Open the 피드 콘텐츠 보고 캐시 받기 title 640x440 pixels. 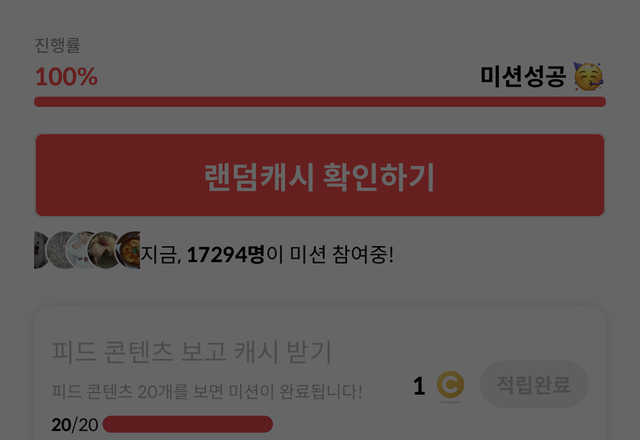tap(192, 351)
